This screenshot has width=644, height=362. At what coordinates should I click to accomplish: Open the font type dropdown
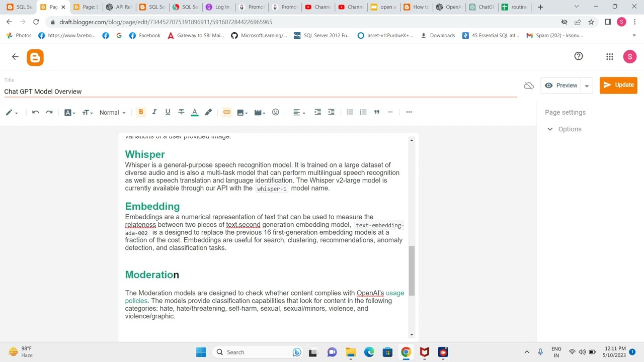coord(70,113)
